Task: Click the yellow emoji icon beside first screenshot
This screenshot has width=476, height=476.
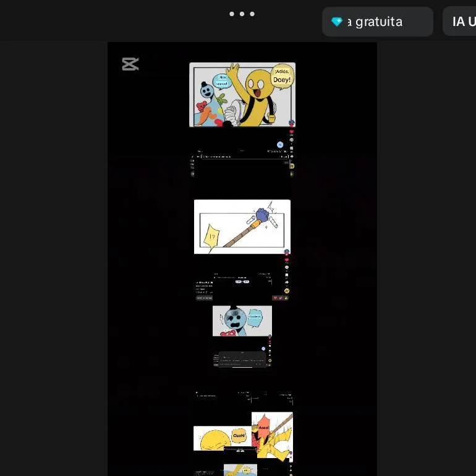Action: pos(292,166)
